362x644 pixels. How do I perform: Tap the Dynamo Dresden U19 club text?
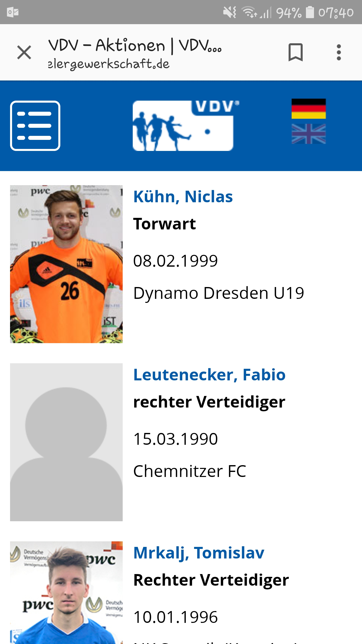click(219, 293)
